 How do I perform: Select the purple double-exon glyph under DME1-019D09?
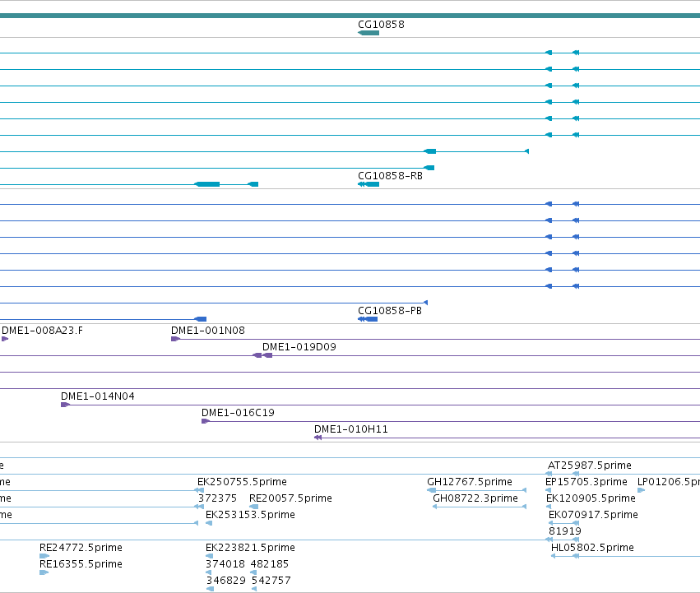[262, 355]
